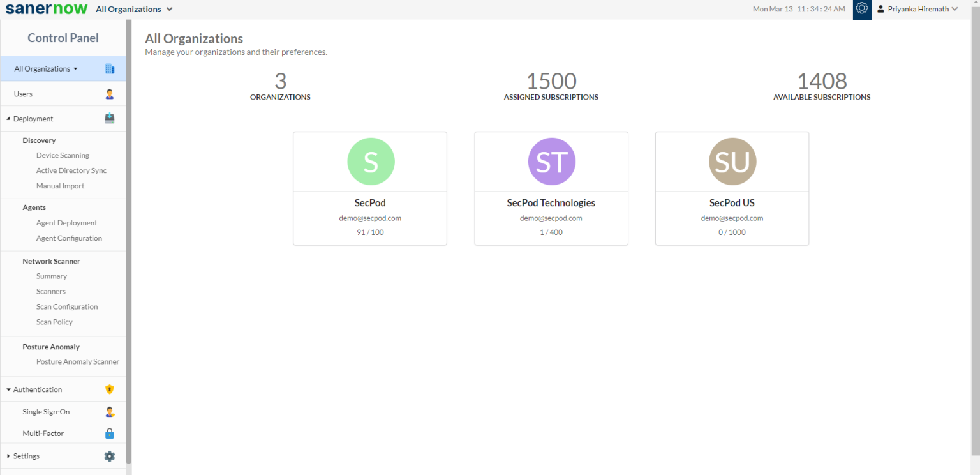The width and height of the screenshot is (980, 475).
Task: Expand the Settings section in sidebar
Action: coord(8,456)
